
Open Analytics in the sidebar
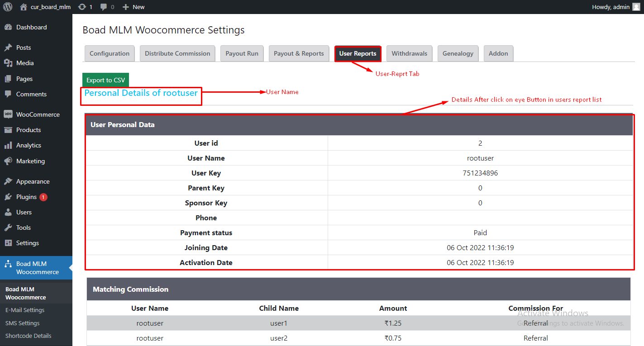point(29,145)
